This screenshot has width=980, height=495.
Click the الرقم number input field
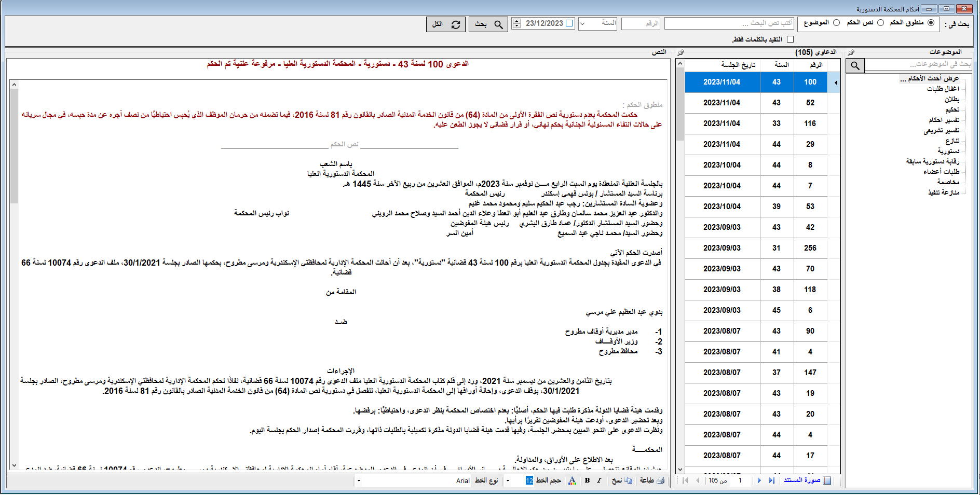pyautogui.click(x=641, y=24)
